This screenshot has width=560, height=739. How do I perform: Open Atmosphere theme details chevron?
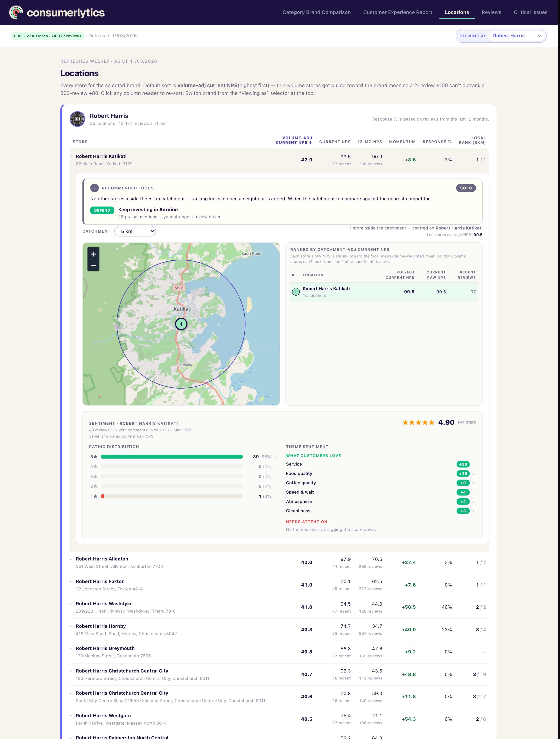click(x=474, y=502)
